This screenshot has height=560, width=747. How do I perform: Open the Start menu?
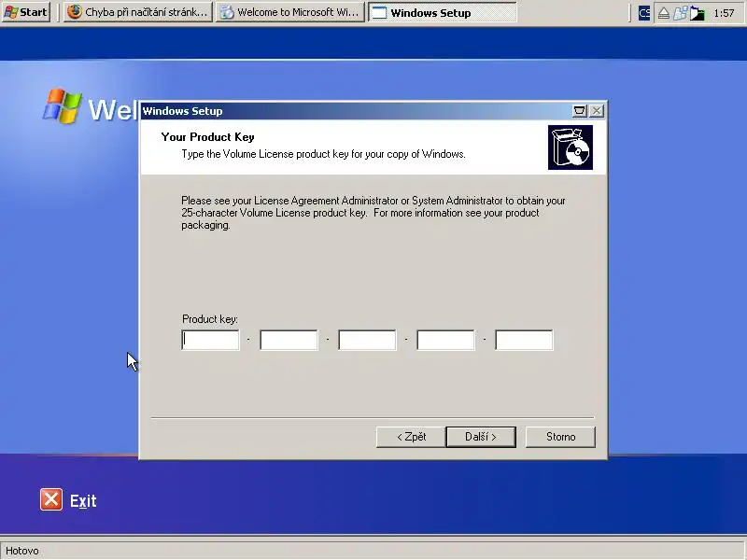pyautogui.click(x=26, y=12)
